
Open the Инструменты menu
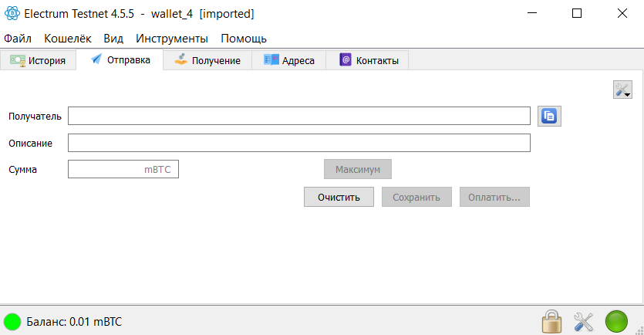tap(172, 39)
